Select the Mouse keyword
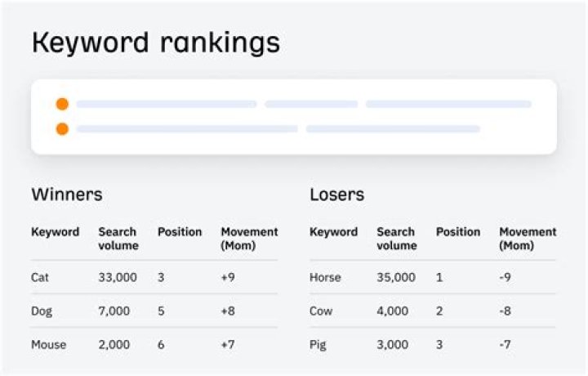This screenshot has width=588, height=376. point(47,344)
